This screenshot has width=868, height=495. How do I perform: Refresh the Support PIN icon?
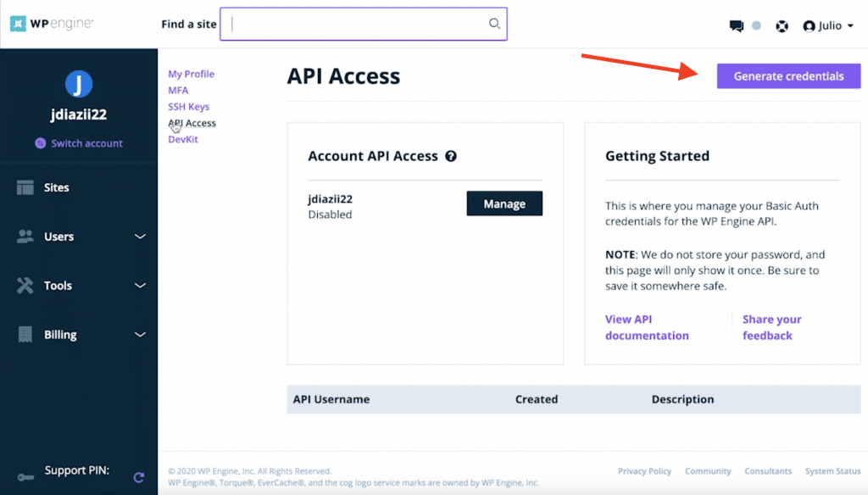(139, 478)
